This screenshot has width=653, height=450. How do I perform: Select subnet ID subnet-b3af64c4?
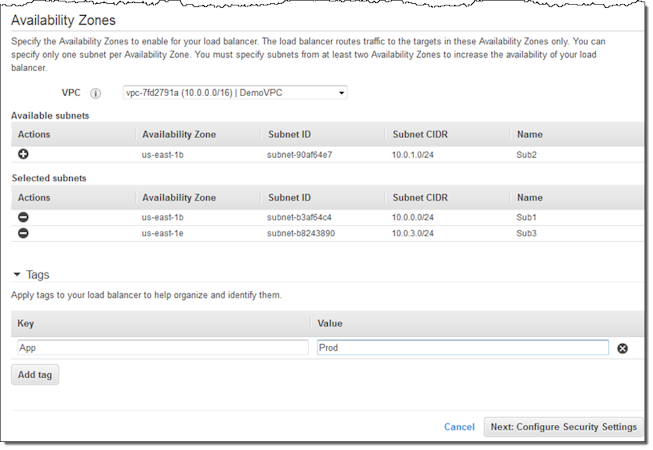299,217
